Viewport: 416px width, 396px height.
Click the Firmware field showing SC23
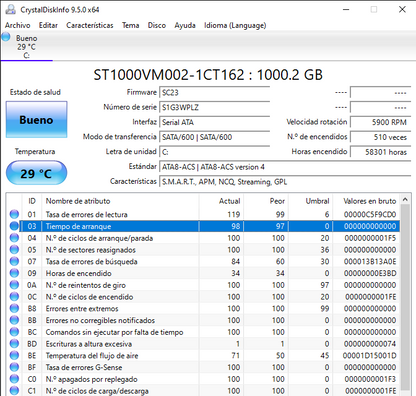[215, 93]
